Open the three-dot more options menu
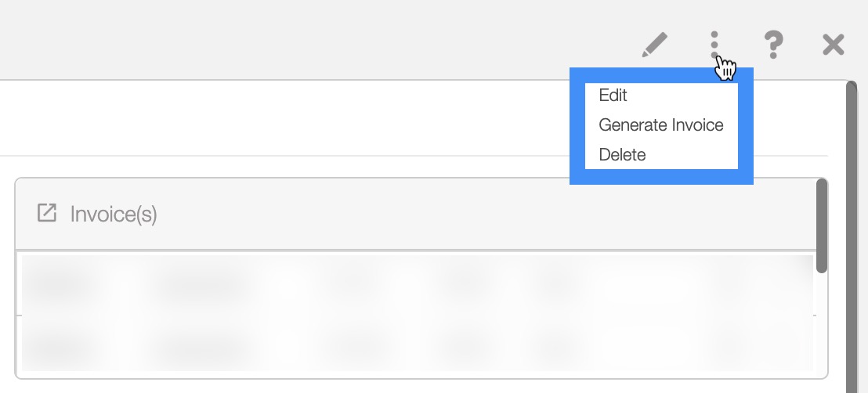 pyautogui.click(x=714, y=45)
